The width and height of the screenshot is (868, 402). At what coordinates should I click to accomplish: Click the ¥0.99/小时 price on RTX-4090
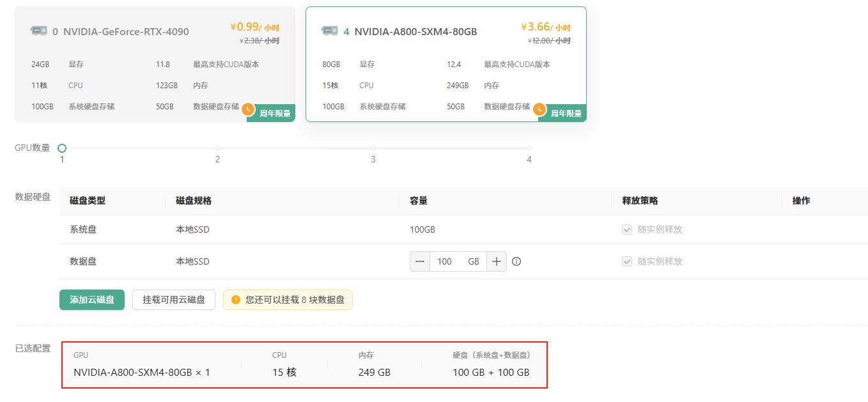[254, 27]
